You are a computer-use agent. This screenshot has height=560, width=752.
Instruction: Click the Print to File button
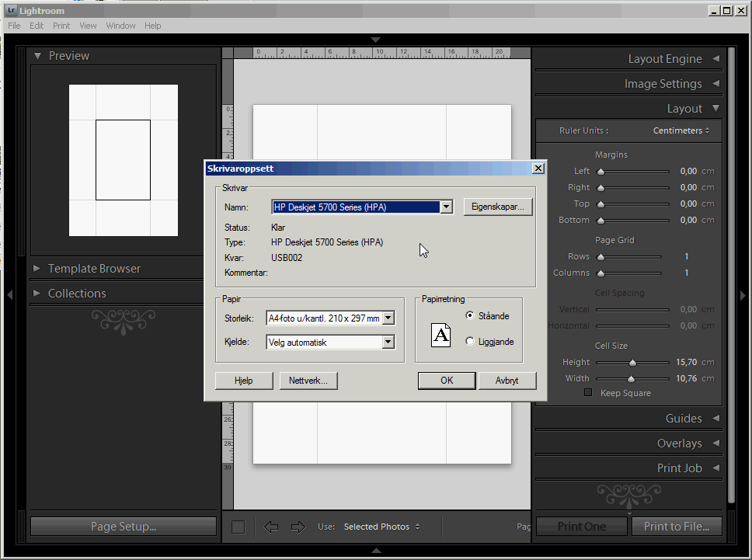[676, 527]
